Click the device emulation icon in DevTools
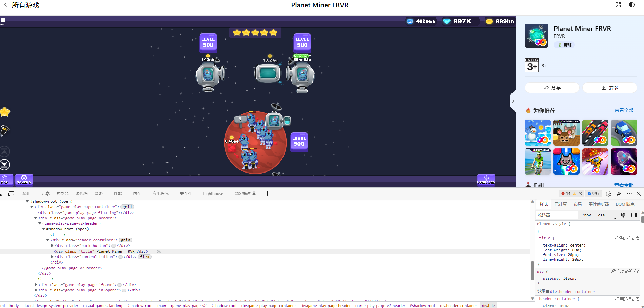Viewport: 644px width, 308px height. (11, 194)
